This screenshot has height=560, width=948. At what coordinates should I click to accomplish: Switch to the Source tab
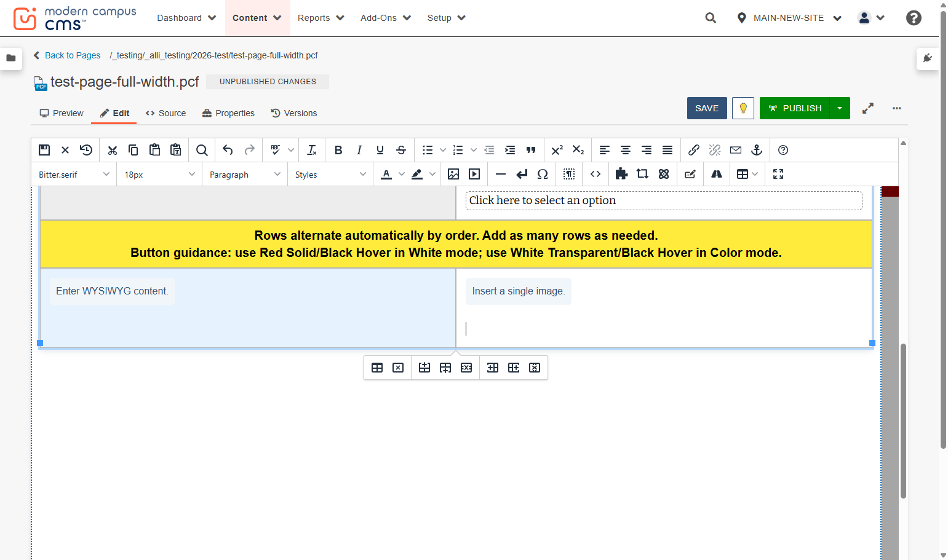(166, 113)
